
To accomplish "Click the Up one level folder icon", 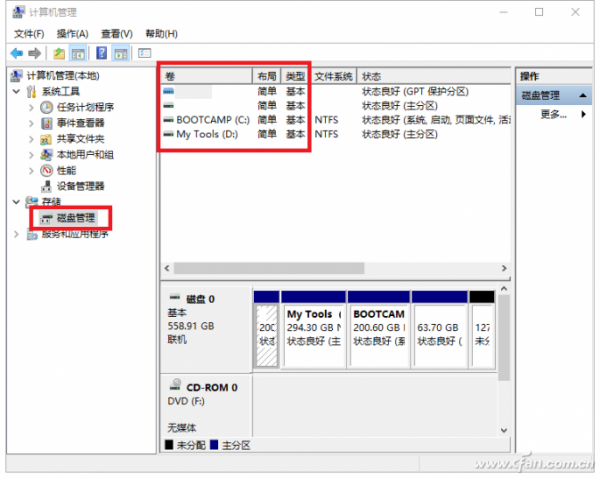I will [x=60, y=53].
